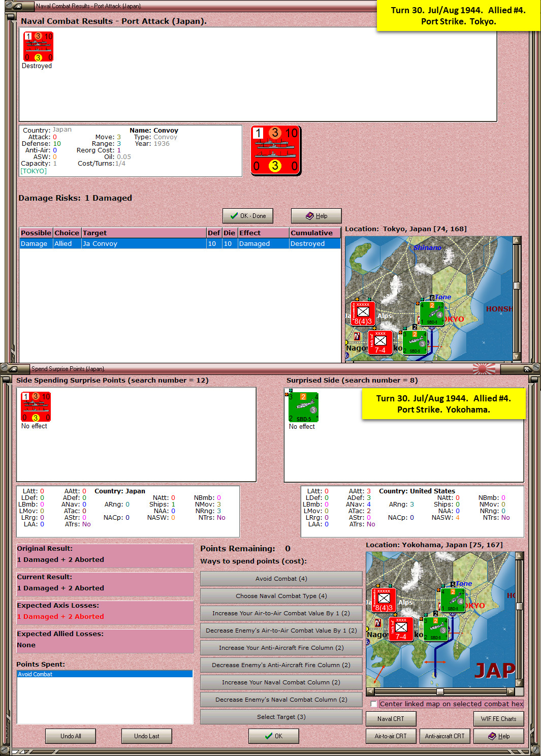Select the Ja Convoy row in damage table
Screen dimensions: 541x756
coord(180,244)
